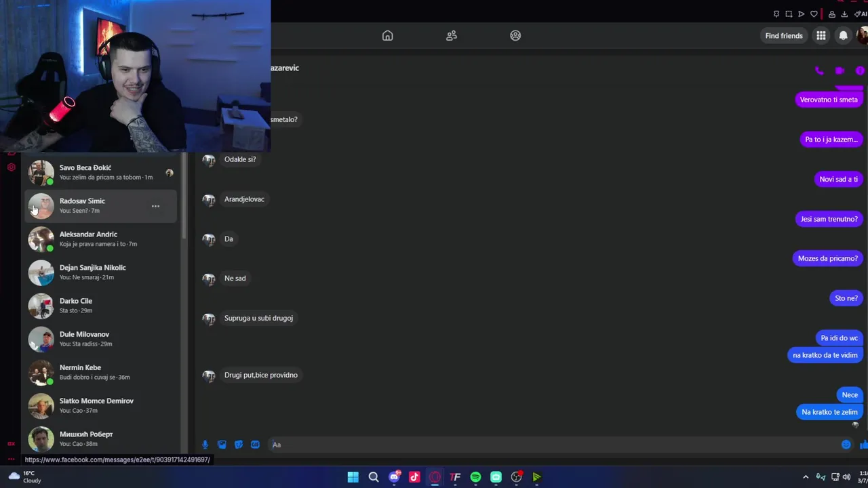Choose a sticker icon
The width and height of the screenshot is (868, 488).
pyautogui.click(x=239, y=445)
